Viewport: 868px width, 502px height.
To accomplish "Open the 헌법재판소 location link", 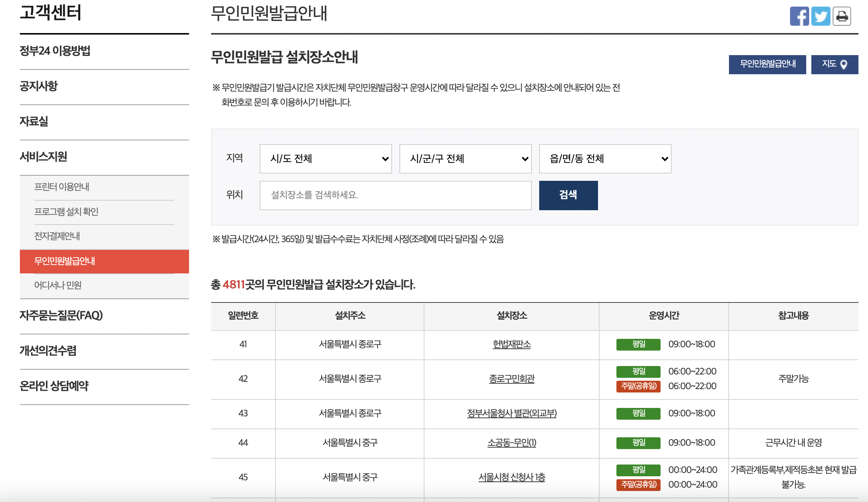I will [512, 344].
